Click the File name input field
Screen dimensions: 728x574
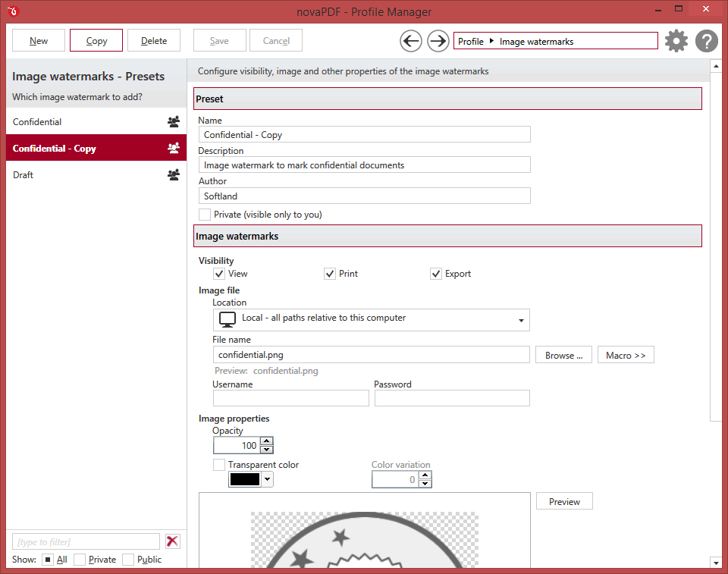click(371, 355)
